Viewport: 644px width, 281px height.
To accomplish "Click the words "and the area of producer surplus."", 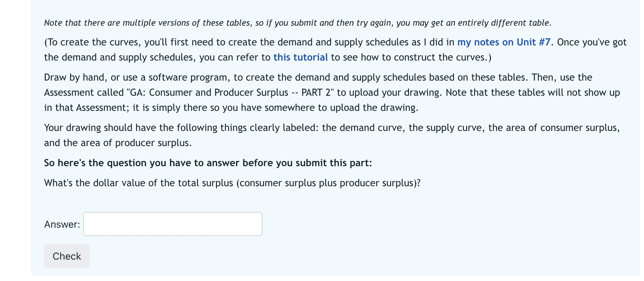I will (118, 143).
